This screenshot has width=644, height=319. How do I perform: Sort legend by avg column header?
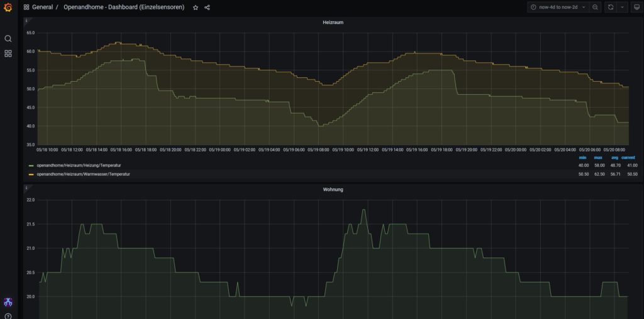pyautogui.click(x=614, y=158)
